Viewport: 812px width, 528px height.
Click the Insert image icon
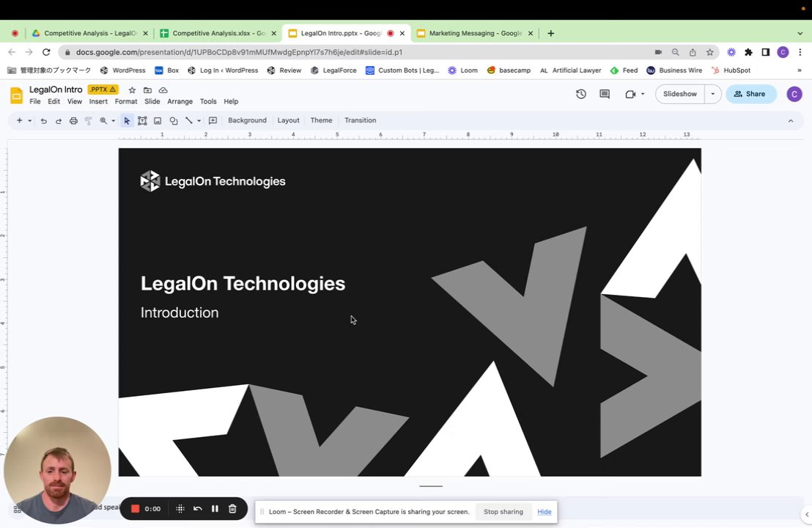pyautogui.click(x=158, y=121)
